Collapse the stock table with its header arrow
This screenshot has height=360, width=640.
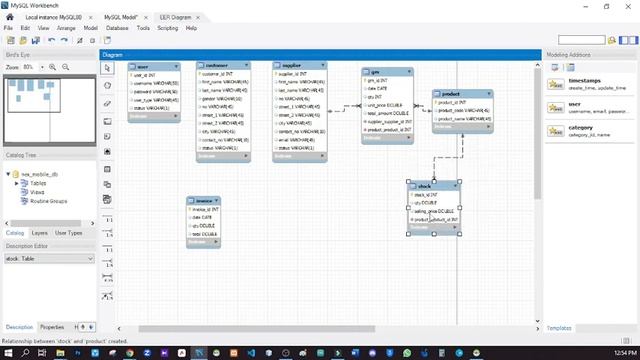click(x=456, y=186)
